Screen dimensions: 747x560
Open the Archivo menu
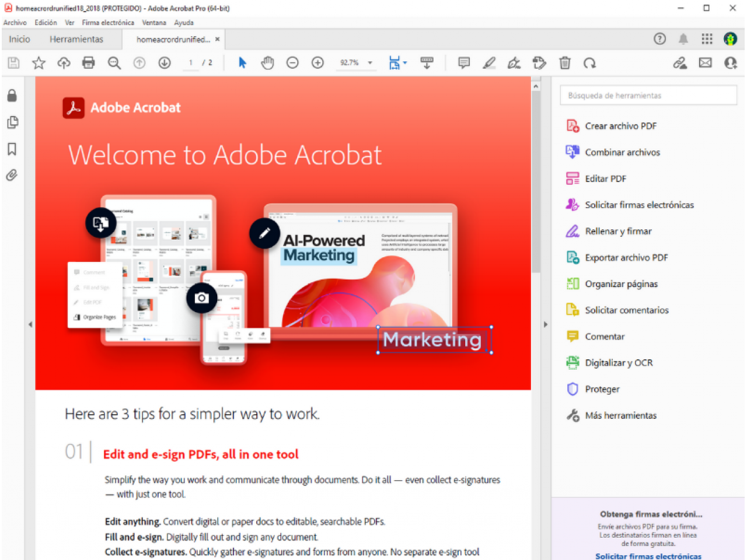click(x=15, y=23)
